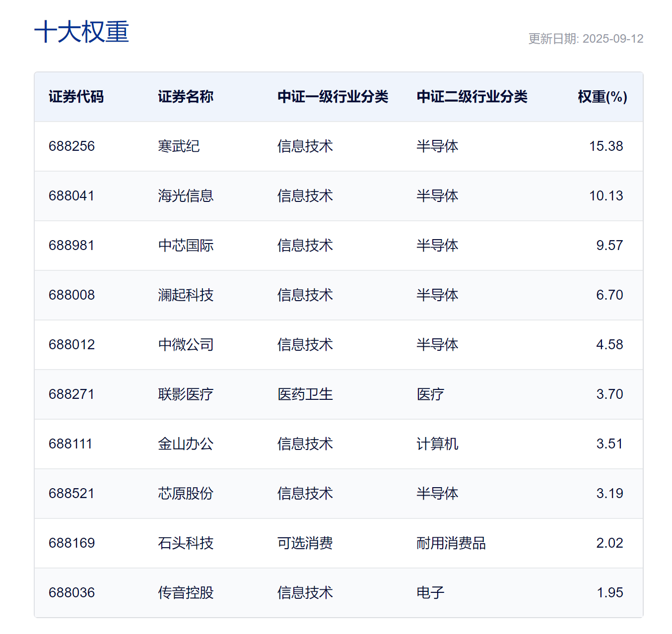Select stock name 中芯国际
Image resolution: width=672 pixels, height=634 pixels.
(186, 246)
